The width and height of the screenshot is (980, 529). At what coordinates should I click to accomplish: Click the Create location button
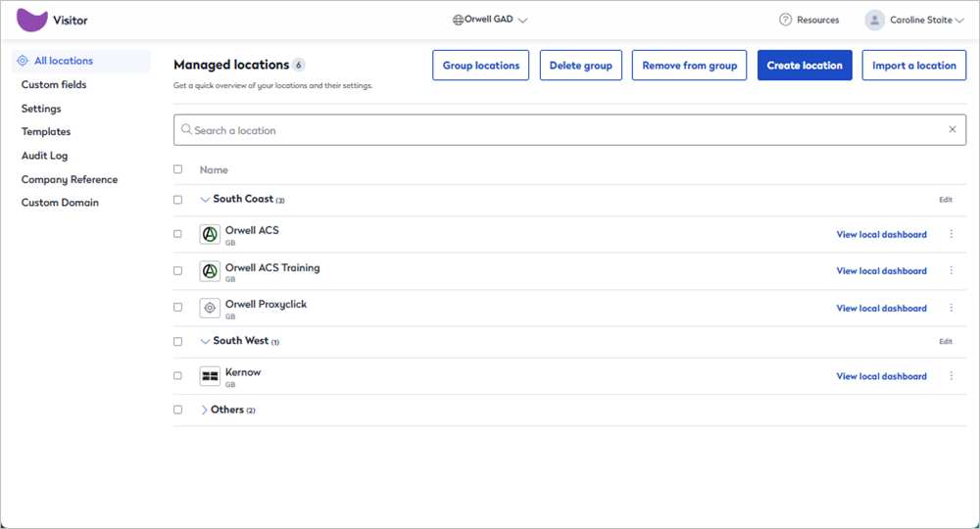pos(805,65)
